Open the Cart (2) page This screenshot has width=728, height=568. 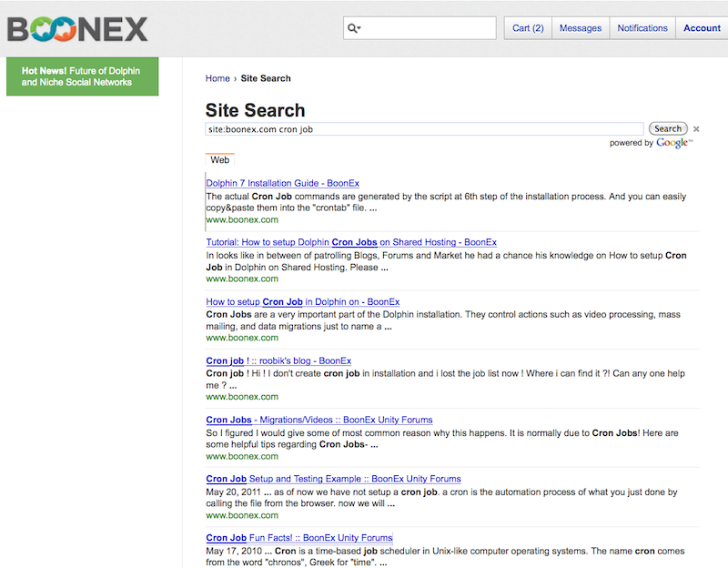click(528, 28)
